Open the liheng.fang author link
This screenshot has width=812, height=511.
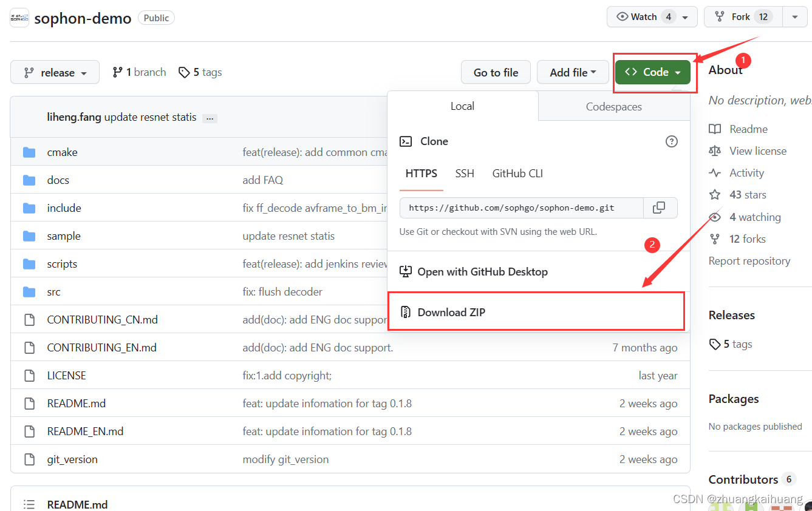click(74, 117)
